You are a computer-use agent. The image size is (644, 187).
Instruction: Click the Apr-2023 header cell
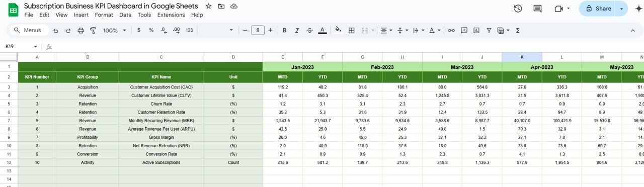pyautogui.click(x=542, y=67)
